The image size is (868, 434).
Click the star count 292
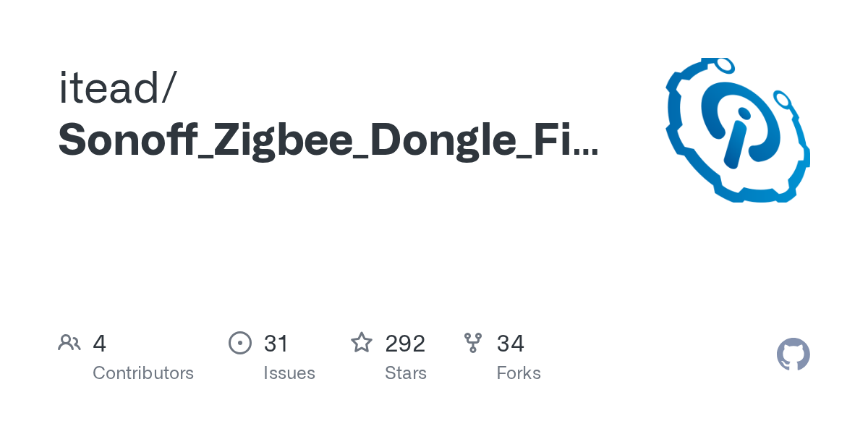point(405,344)
